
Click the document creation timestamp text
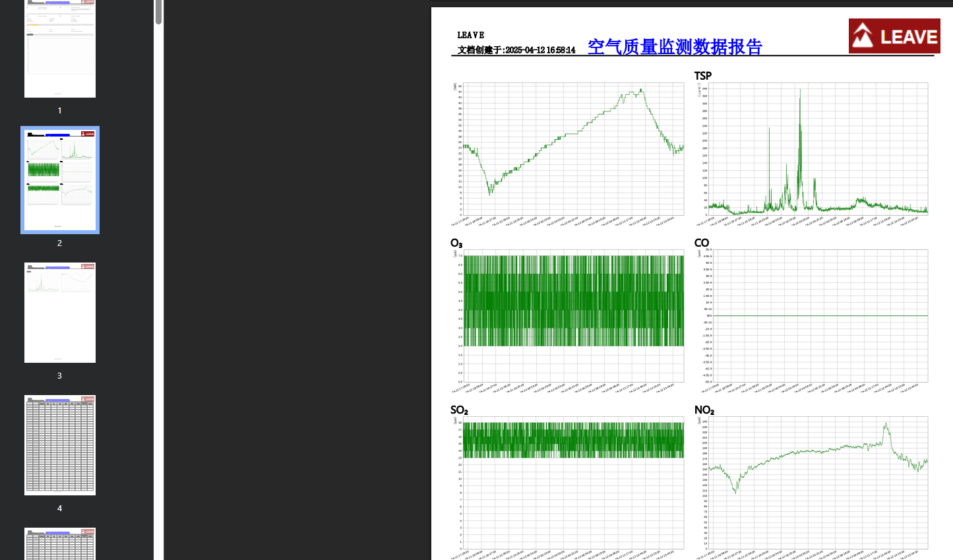click(x=516, y=50)
